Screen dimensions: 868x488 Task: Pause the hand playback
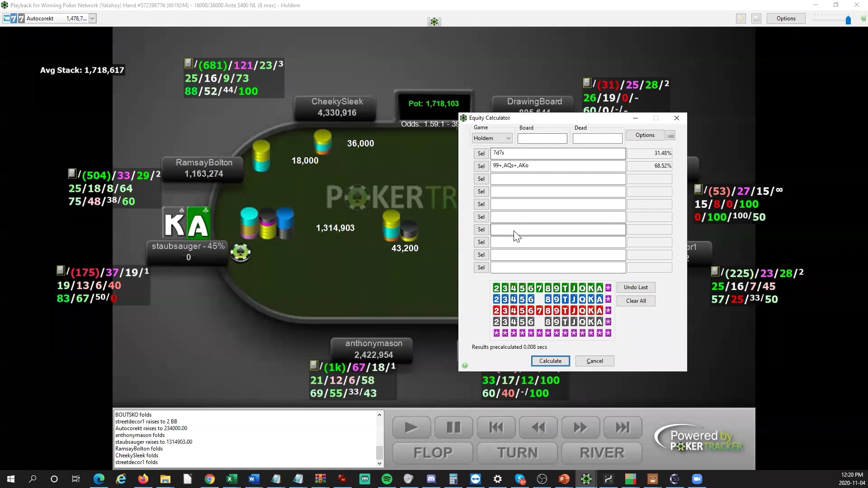(x=453, y=427)
